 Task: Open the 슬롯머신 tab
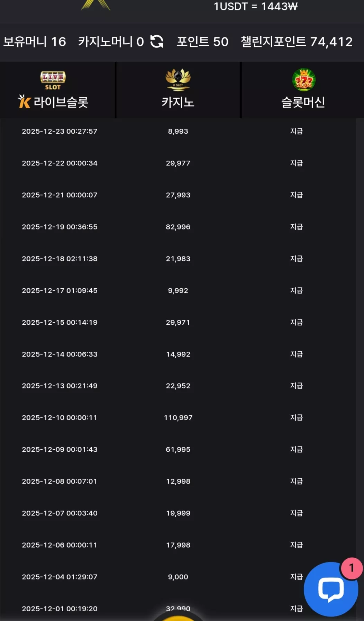303,90
